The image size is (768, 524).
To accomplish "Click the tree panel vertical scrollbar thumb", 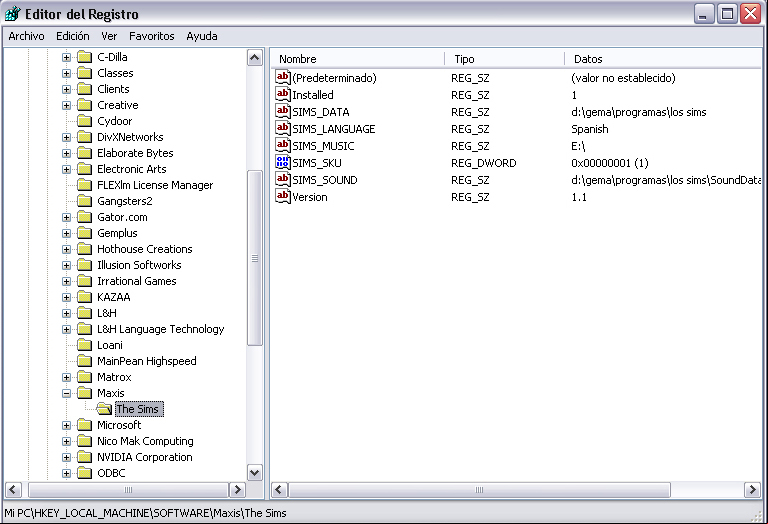I will point(255,258).
